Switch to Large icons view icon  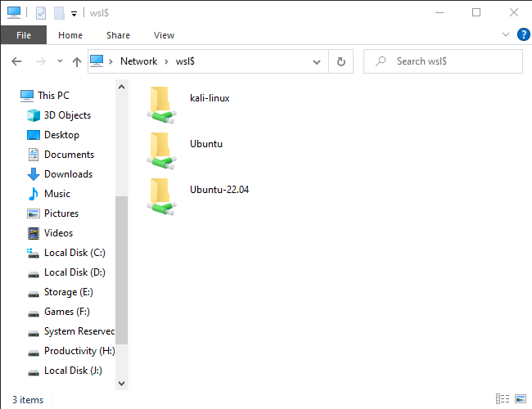[x=521, y=399]
